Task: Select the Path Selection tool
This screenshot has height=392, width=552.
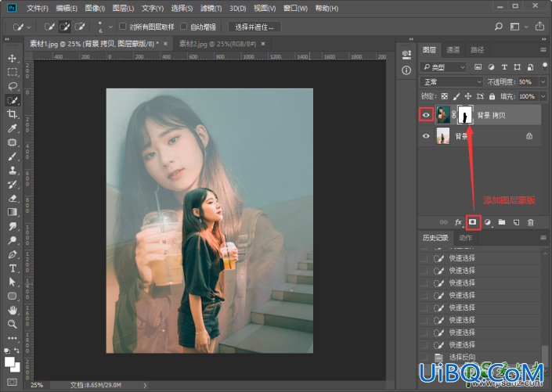Action: [13, 282]
